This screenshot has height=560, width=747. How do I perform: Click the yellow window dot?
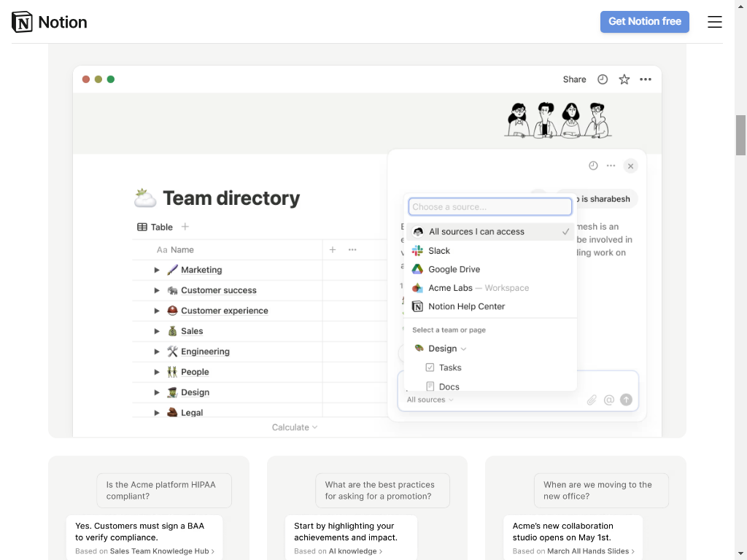point(98,79)
